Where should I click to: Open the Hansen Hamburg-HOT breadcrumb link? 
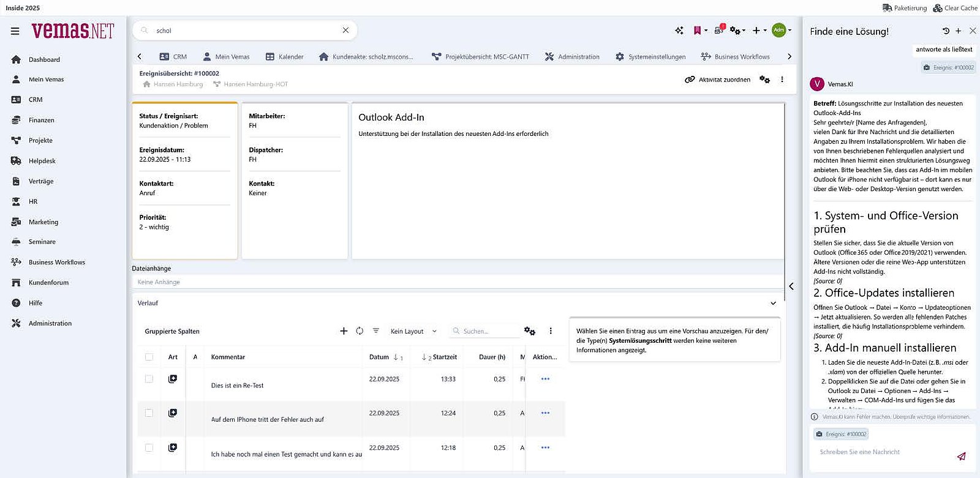click(251, 84)
